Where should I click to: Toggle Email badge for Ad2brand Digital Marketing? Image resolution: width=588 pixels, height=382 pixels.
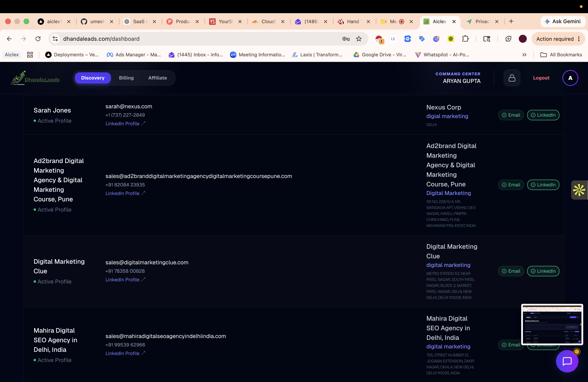tap(511, 185)
